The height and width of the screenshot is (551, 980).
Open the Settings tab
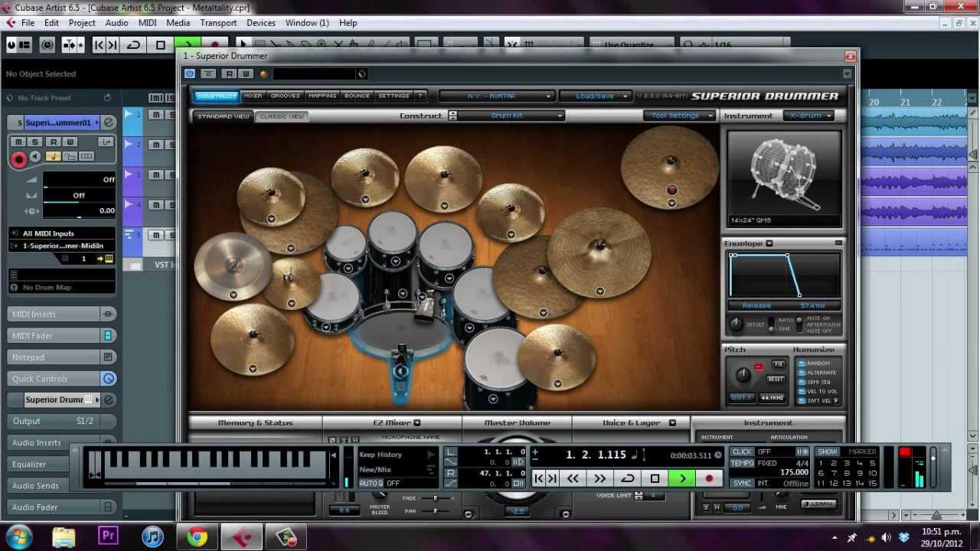394,96
